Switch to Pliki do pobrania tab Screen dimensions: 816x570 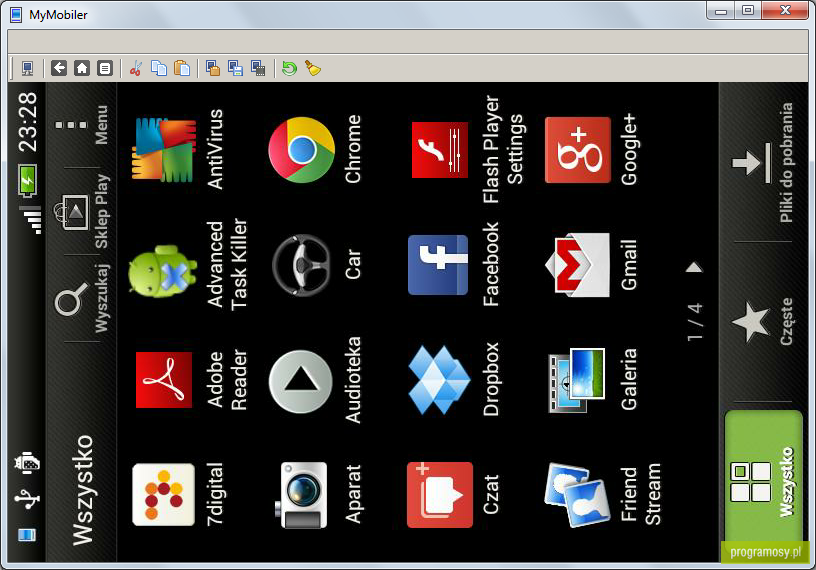click(x=763, y=162)
